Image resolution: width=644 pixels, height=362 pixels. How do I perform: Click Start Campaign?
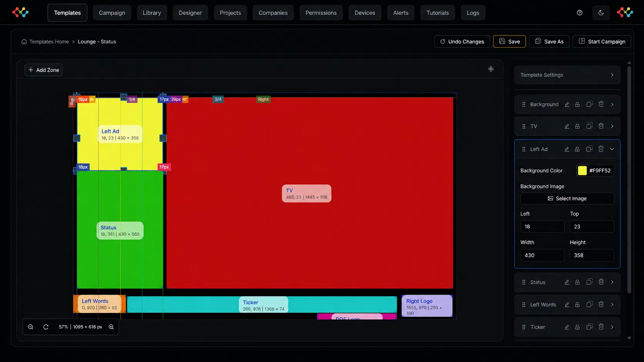[602, 42]
